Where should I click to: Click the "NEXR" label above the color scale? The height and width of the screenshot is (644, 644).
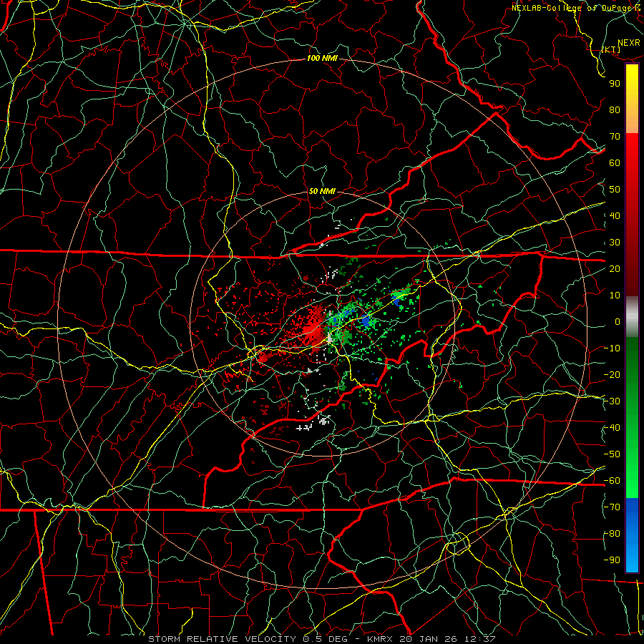628,43
